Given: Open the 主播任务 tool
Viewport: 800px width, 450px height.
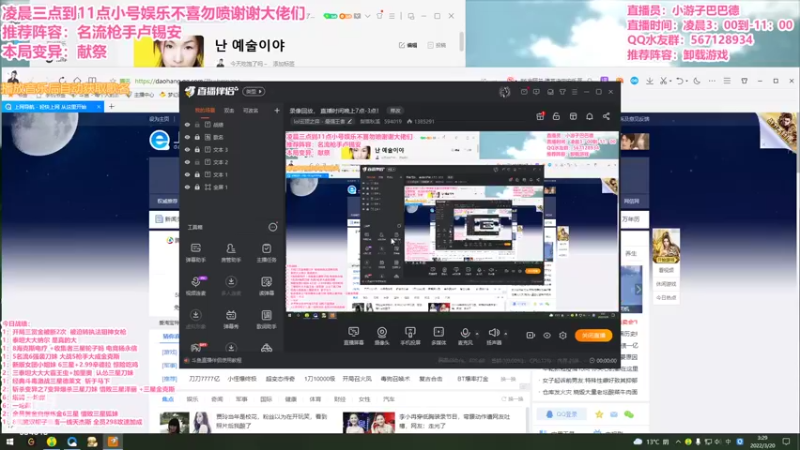Looking at the screenshot, I should (266, 253).
